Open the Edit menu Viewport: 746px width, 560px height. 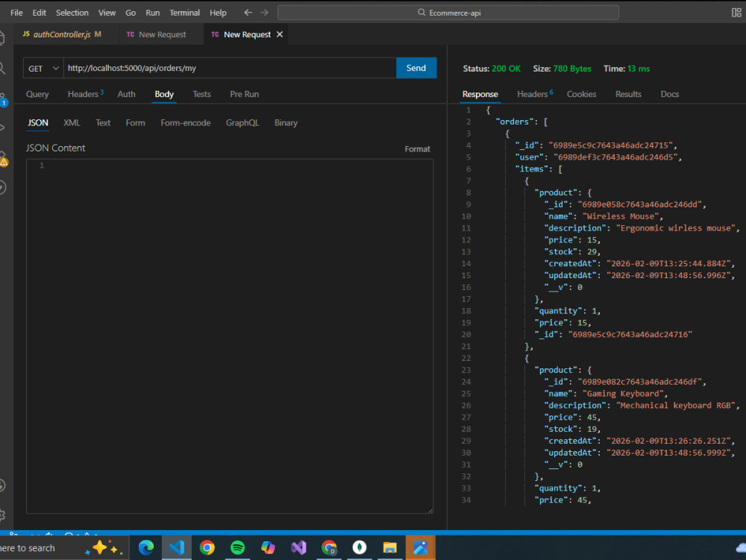pyautogui.click(x=39, y=13)
